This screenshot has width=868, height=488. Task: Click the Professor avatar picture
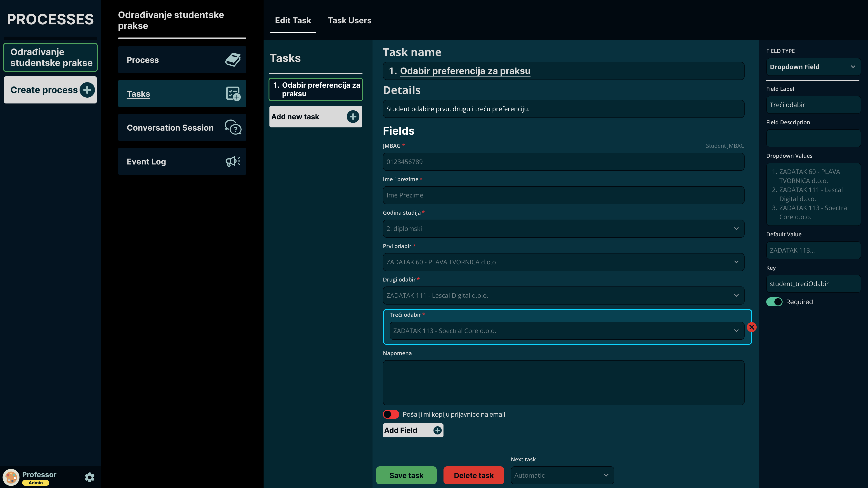point(11,477)
